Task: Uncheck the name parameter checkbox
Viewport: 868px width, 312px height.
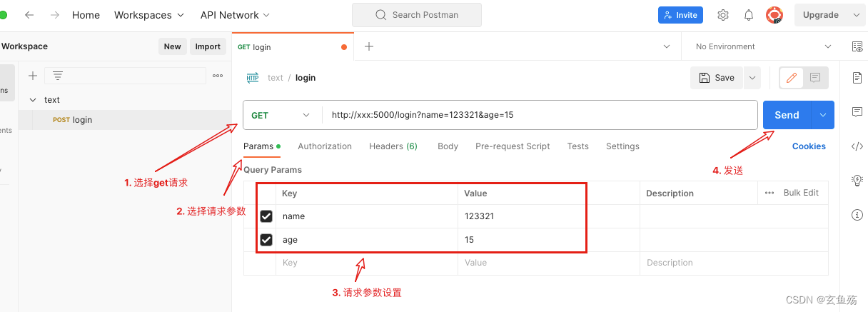Action: click(x=266, y=216)
